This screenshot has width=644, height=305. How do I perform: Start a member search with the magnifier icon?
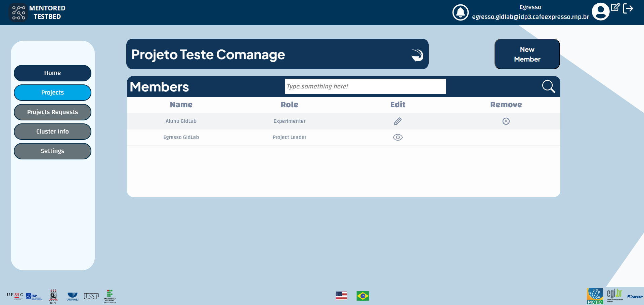pyautogui.click(x=548, y=86)
